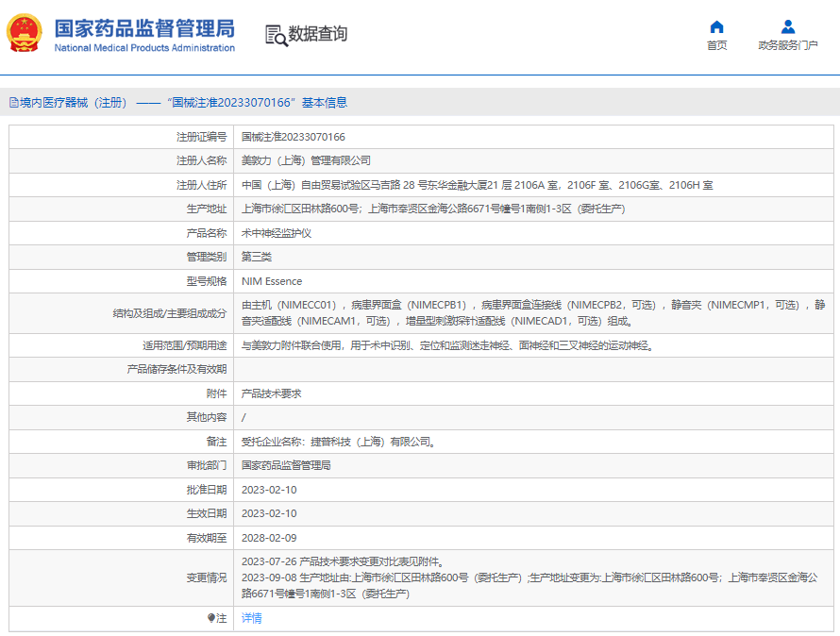Select the 批准日期 value 2023-02-10
The width and height of the screenshot is (840, 636).
click(x=269, y=490)
